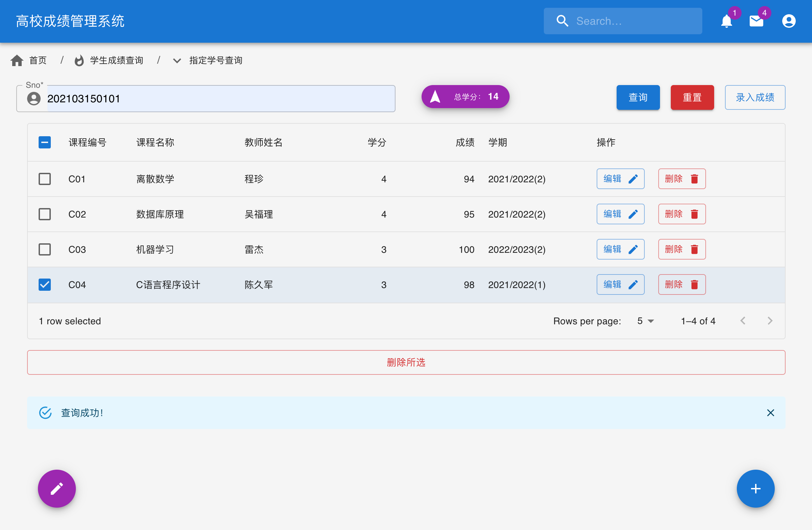Open the mail inbox icon
This screenshot has width=812, height=530.
(x=756, y=21)
